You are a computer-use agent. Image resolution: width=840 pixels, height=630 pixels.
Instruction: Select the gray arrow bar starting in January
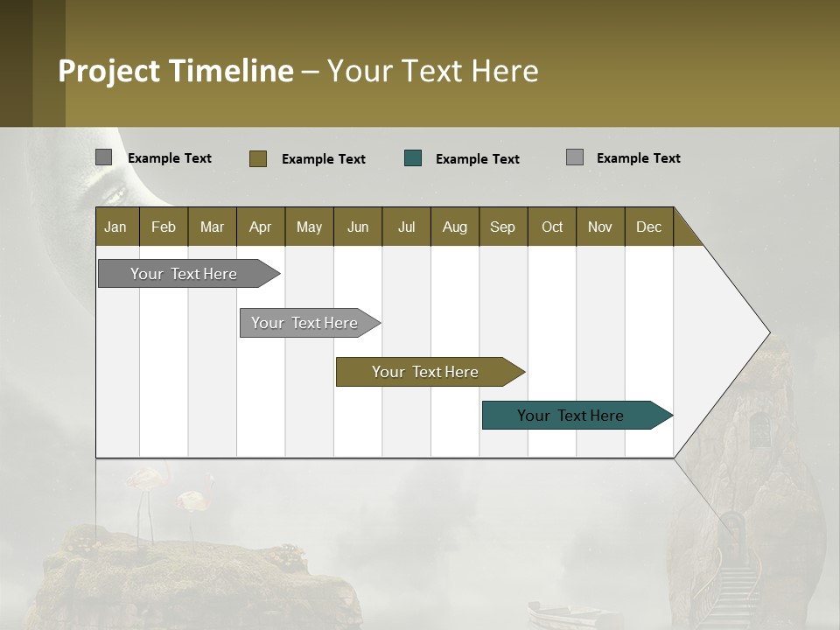point(185,274)
